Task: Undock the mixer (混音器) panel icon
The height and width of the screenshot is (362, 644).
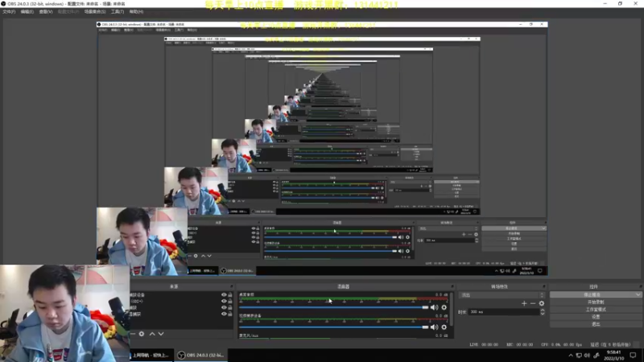Action: tap(452, 286)
